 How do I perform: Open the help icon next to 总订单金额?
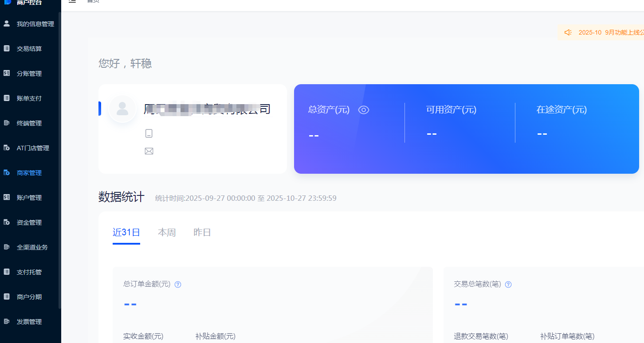click(x=177, y=284)
